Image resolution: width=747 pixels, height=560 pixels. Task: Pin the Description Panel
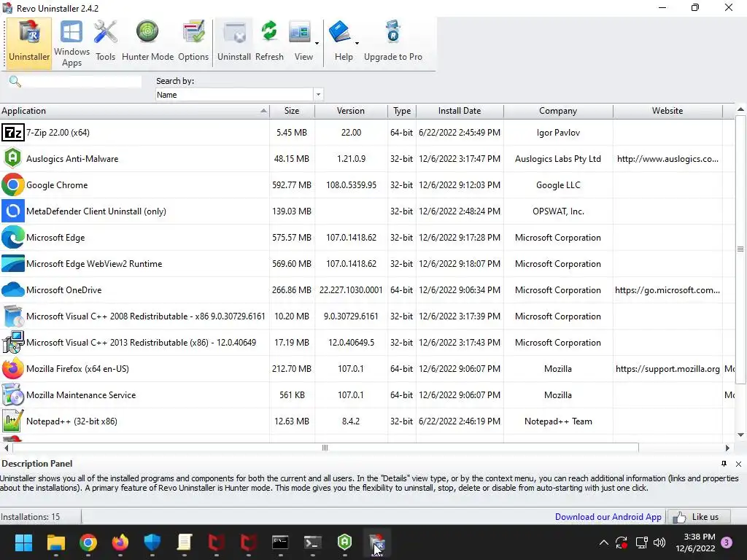(724, 464)
